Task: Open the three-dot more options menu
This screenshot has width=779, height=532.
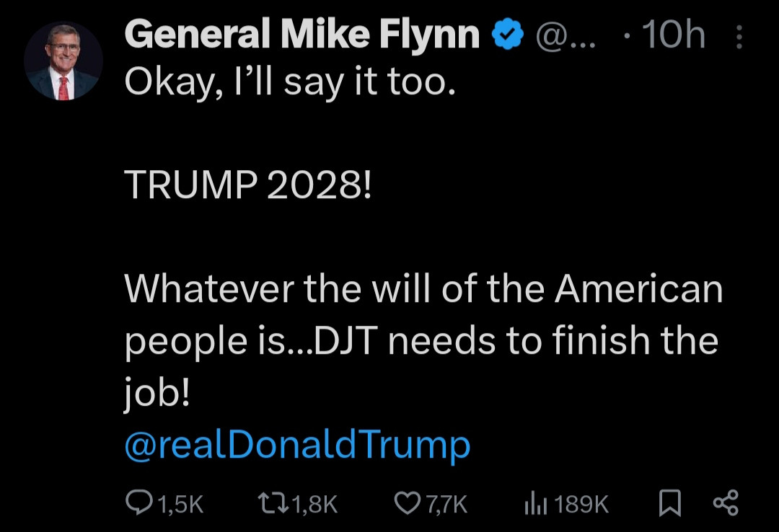Action: coord(739,37)
